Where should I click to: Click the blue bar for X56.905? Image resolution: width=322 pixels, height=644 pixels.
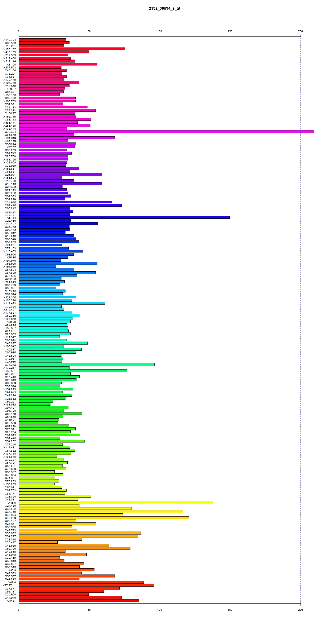[58, 263]
